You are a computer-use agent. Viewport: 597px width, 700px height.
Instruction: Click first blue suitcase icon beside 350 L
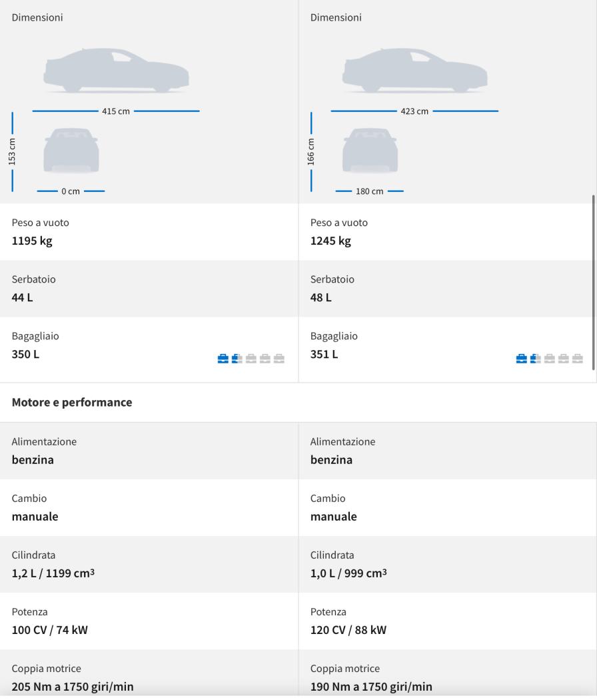tap(223, 359)
